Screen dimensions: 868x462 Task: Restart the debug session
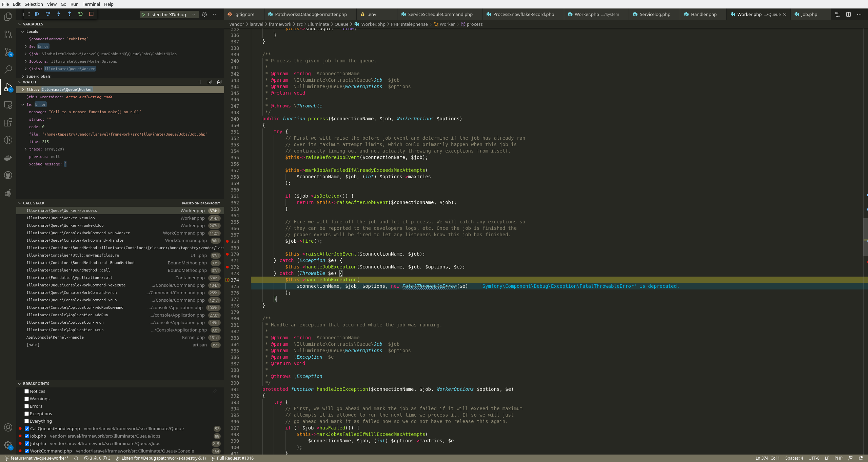80,14
